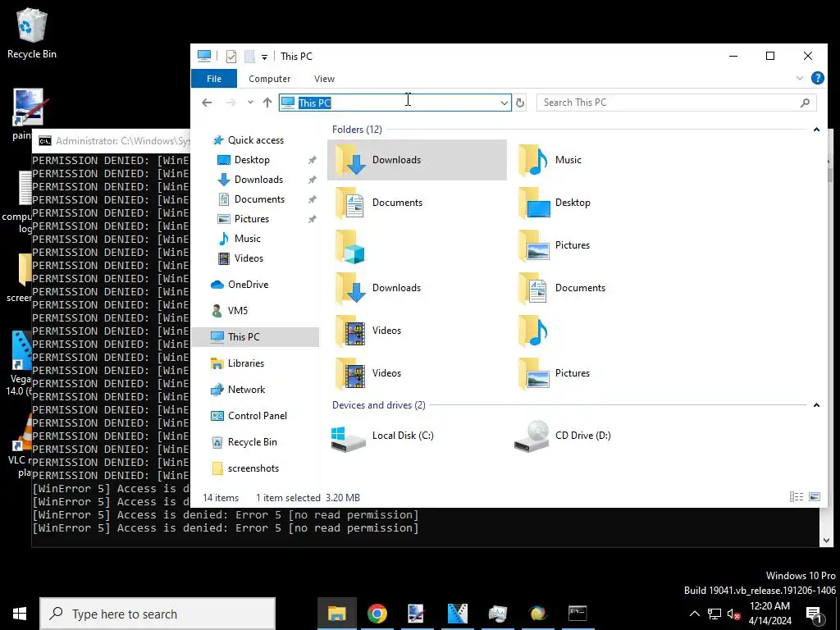The height and width of the screenshot is (630, 840).
Task: Click the File Explorer taskbar icon
Action: (337, 614)
